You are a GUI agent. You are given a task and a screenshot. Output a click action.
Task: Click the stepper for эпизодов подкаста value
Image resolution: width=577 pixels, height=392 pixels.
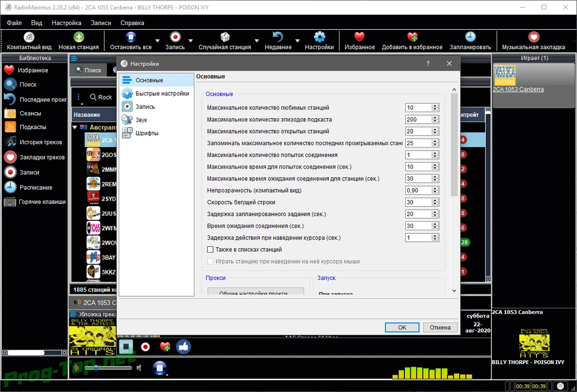(x=435, y=119)
